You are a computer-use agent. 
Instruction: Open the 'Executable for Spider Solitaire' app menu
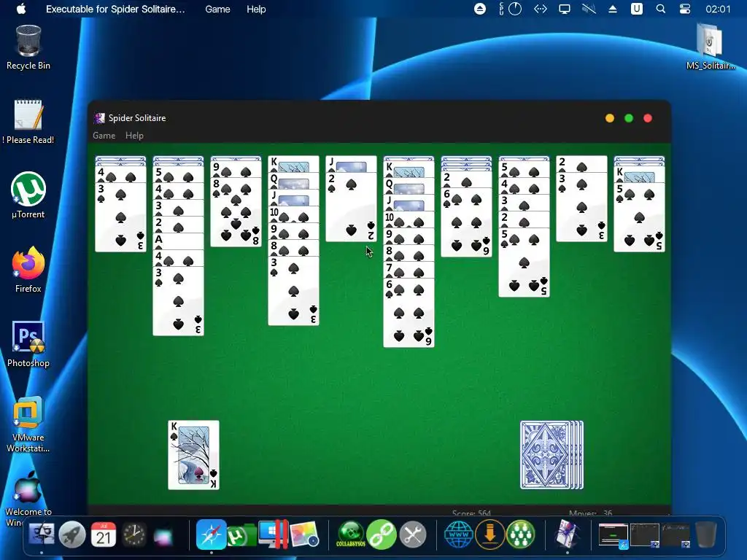point(115,9)
